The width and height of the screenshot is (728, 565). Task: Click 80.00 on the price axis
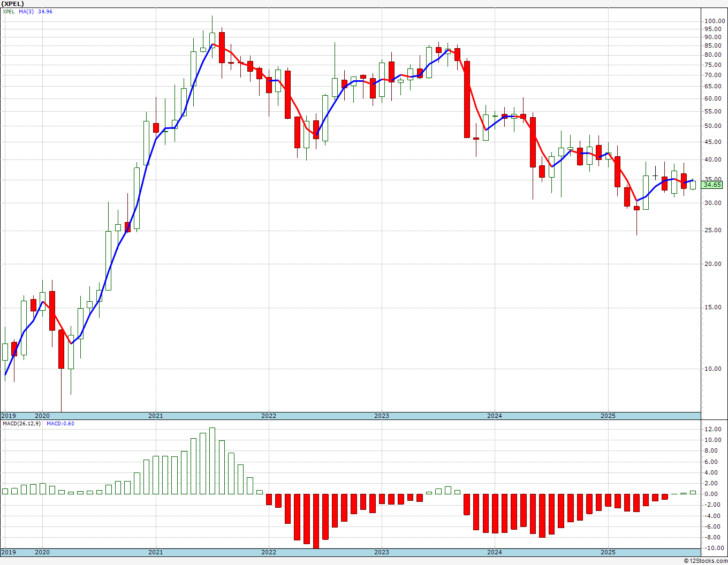(713, 55)
